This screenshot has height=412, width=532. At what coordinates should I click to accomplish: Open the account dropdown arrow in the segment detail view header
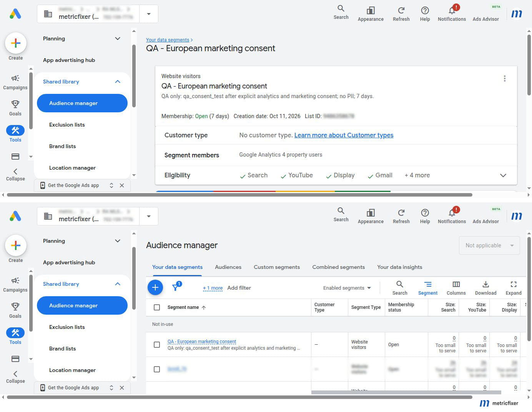[149, 14]
